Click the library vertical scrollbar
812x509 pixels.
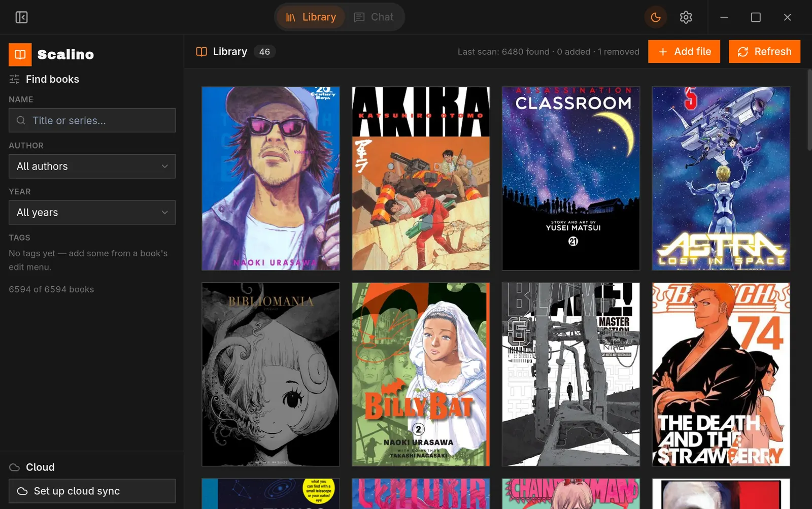point(809,110)
